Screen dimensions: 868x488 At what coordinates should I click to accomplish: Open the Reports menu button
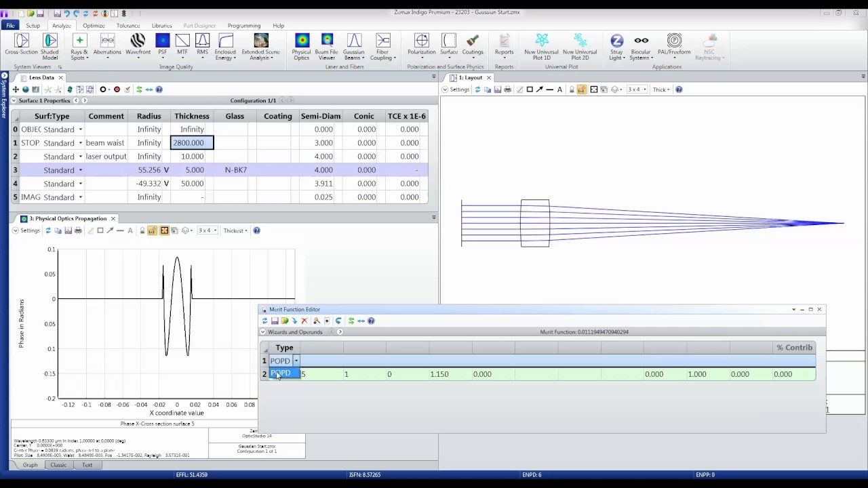(x=504, y=47)
